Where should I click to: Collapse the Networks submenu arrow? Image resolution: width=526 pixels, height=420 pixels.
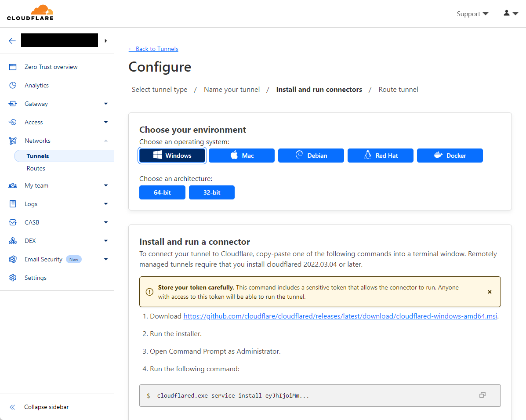pos(105,141)
